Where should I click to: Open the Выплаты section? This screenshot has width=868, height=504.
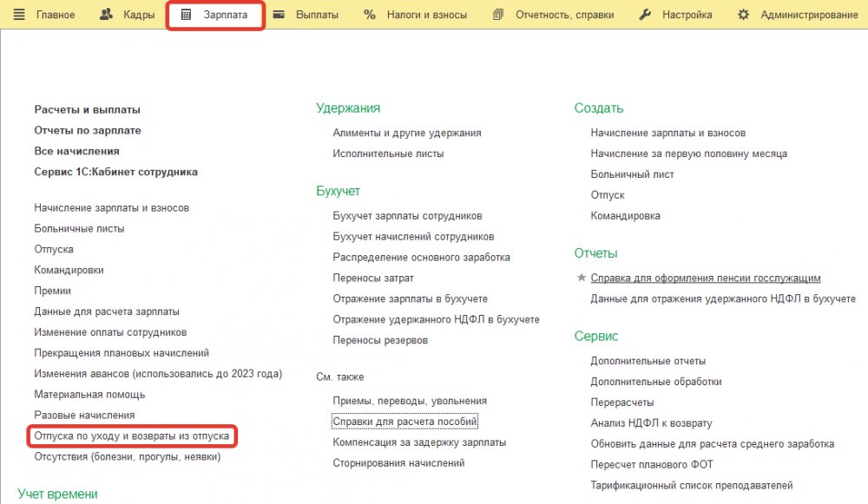tap(317, 15)
